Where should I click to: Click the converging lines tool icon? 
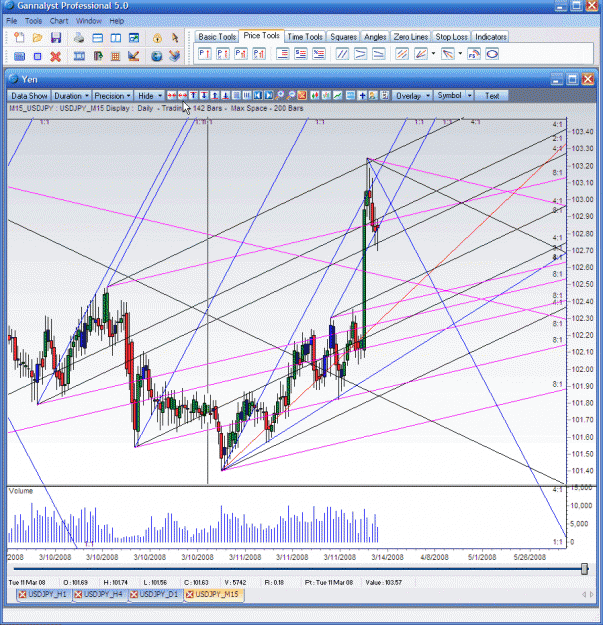pos(360,54)
